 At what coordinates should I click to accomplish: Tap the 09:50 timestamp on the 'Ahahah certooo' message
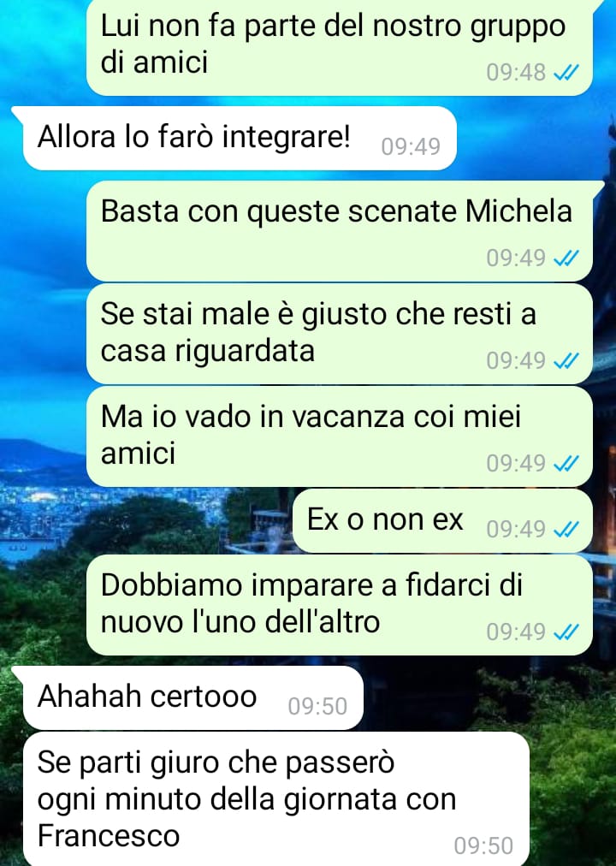[317, 706]
